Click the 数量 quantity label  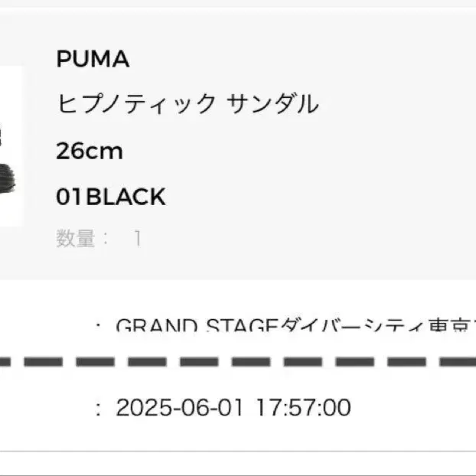[x=76, y=239]
